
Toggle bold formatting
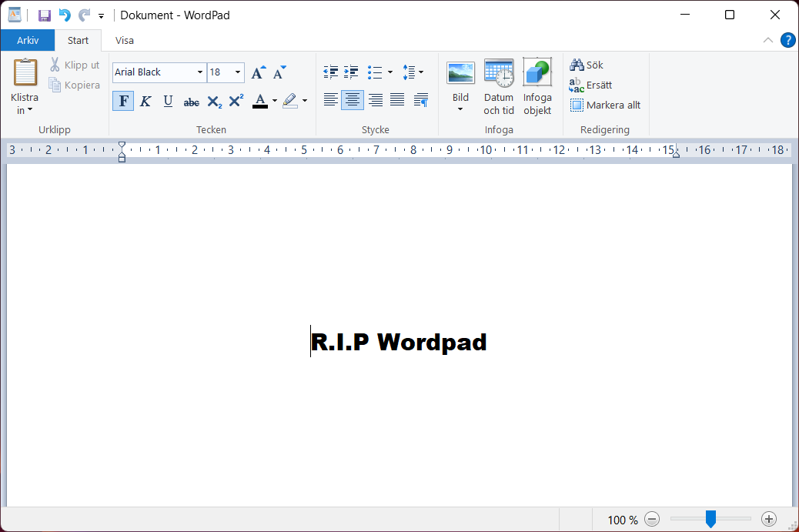(123, 100)
